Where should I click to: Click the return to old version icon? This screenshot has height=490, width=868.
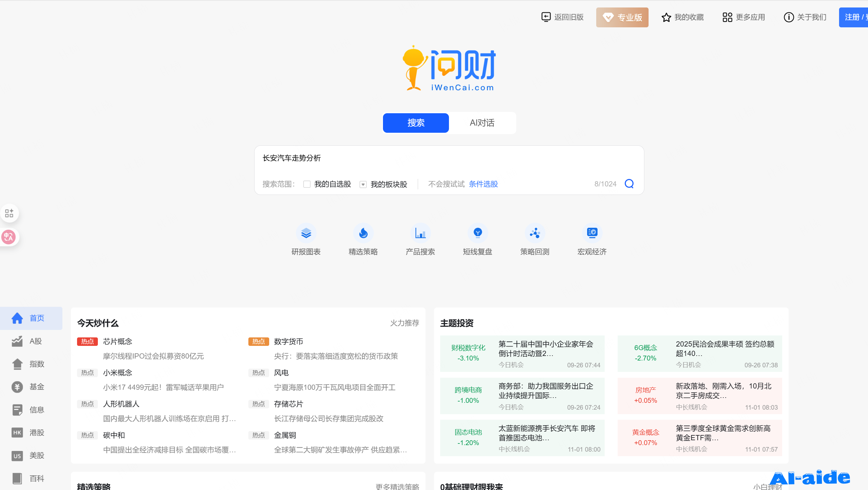(546, 17)
